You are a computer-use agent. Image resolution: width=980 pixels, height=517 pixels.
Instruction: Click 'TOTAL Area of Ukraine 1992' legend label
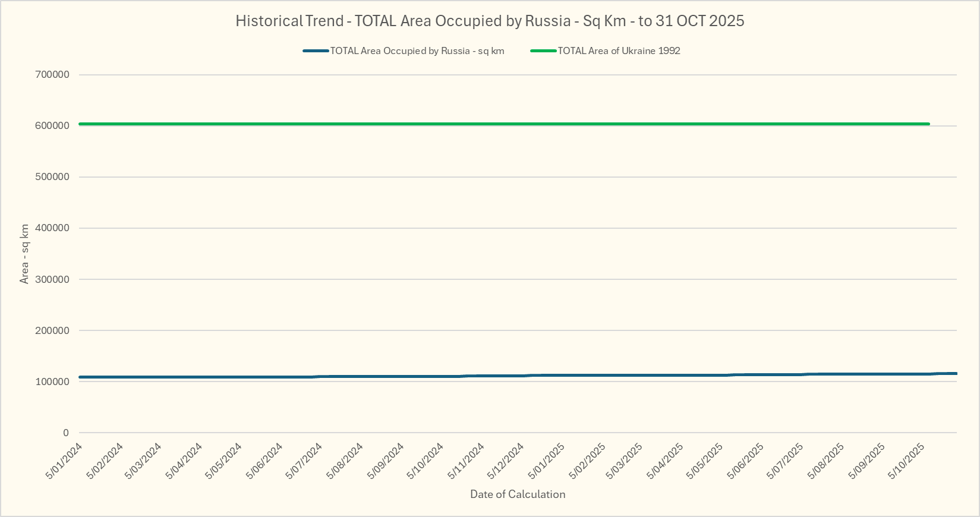(619, 51)
